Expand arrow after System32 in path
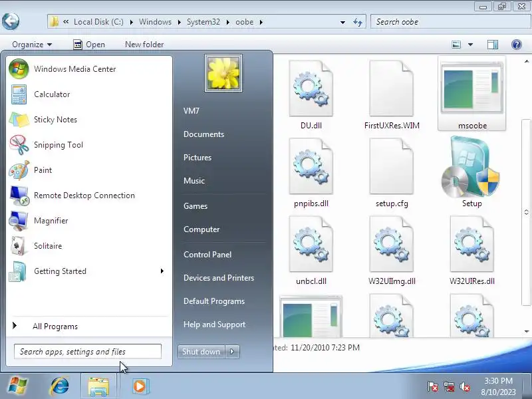532x399 pixels. click(x=227, y=22)
